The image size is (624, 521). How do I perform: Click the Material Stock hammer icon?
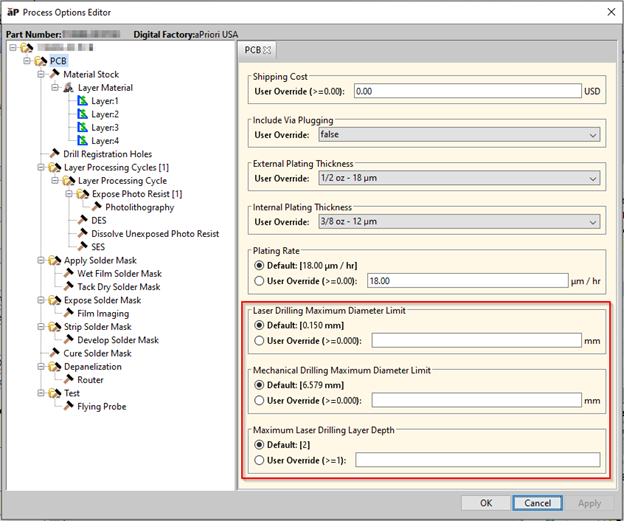pyautogui.click(x=55, y=74)
